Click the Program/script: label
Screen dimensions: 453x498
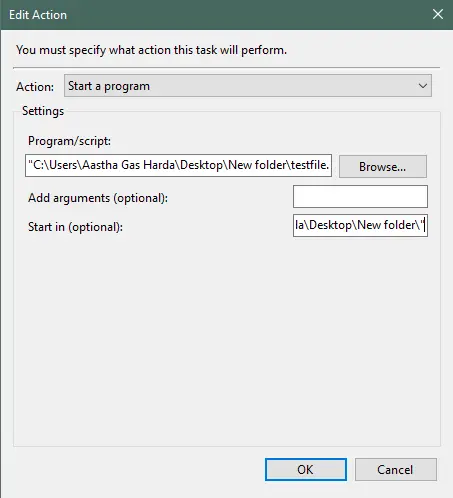click(x=69, y=141)
